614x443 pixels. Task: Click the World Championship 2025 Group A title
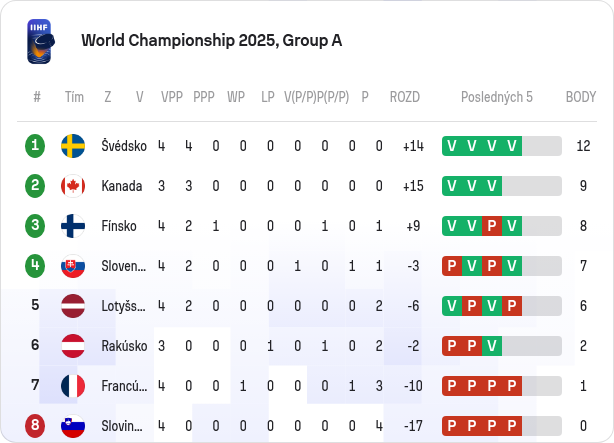[211, 41]
